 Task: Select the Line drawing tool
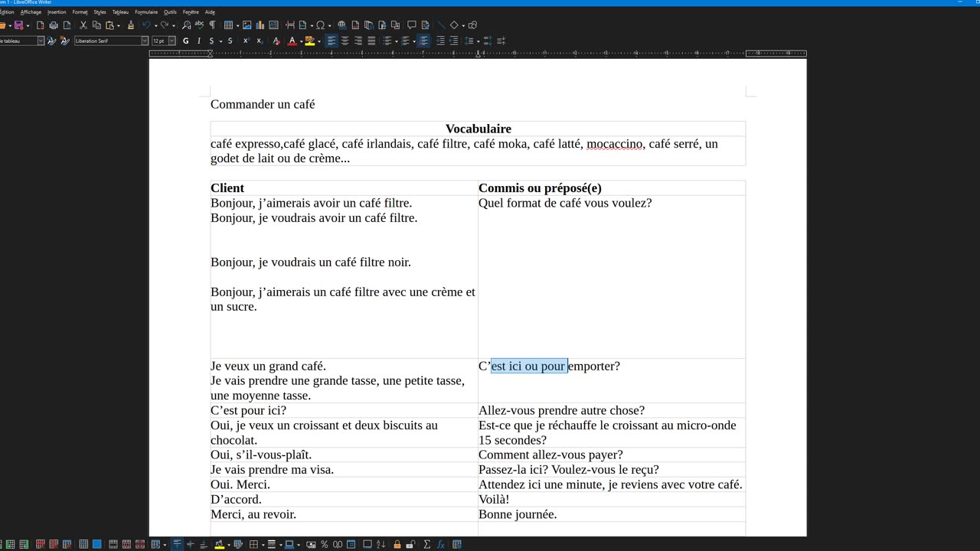tap(441, 25)
